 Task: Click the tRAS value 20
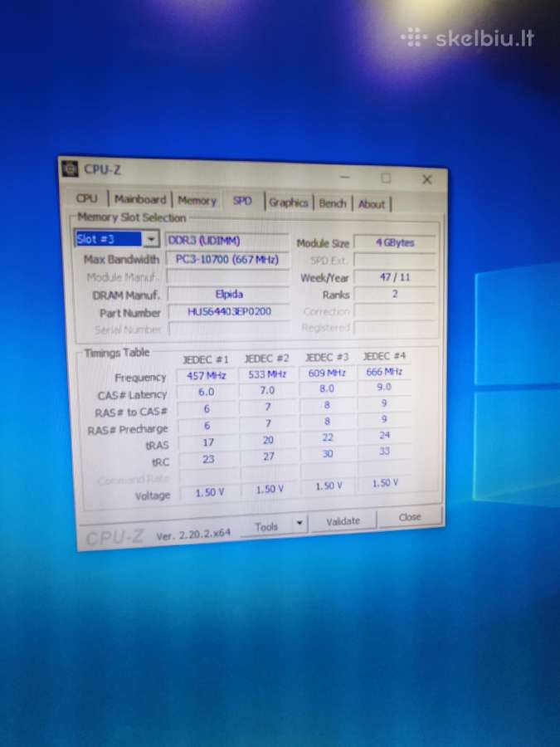coord(268,440)
